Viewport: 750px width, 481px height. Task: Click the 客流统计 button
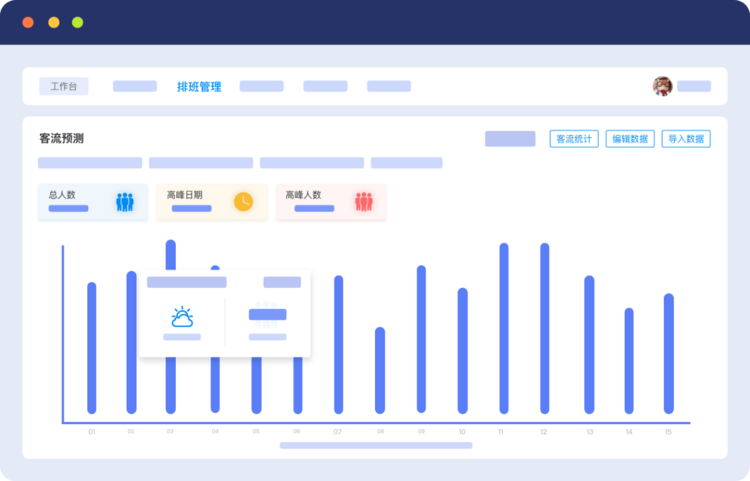point(574,139)
